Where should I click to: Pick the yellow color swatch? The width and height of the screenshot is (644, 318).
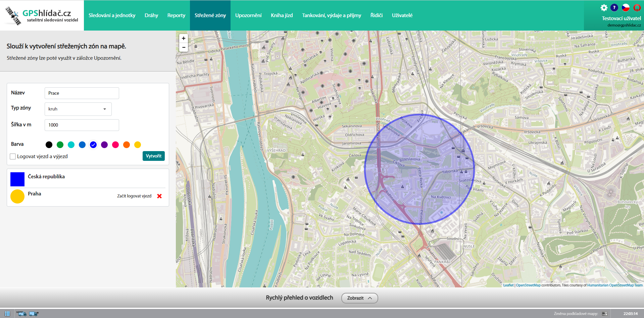coord(138,145)
